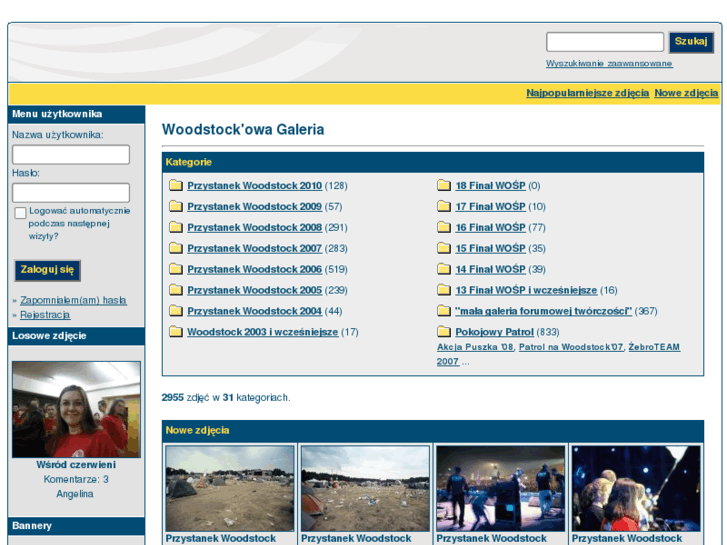The width and height of the screenshot is (727, 545).
Task: Click folder icon next to Przystanek Woodstock 2005
Action: point(176,290)
